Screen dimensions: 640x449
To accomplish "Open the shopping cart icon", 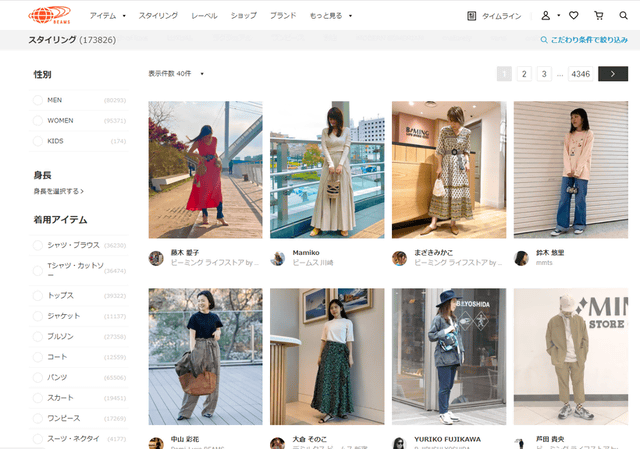I will (x=598, y=16).
